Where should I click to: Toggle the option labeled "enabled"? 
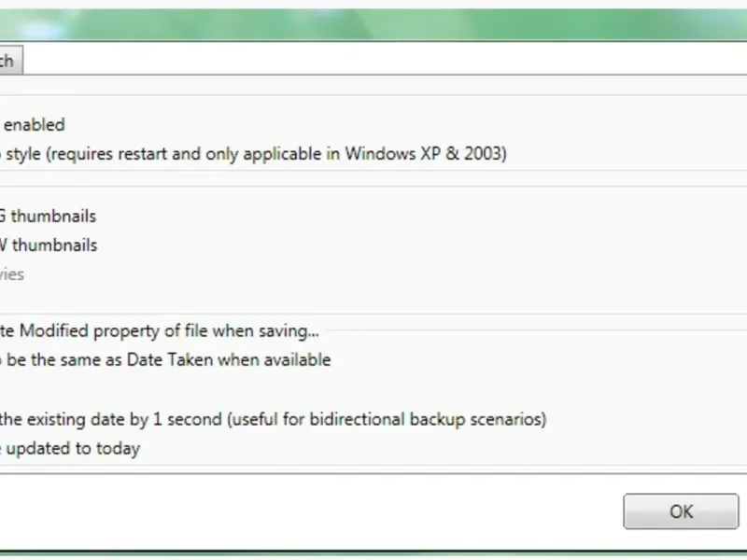click(x=34, y=124)
